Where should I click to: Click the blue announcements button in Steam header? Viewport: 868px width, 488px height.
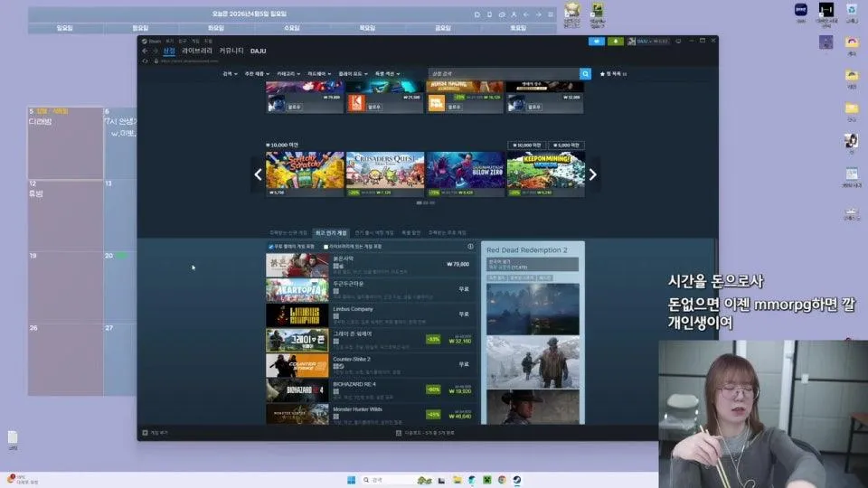click(x=597, y=41)
